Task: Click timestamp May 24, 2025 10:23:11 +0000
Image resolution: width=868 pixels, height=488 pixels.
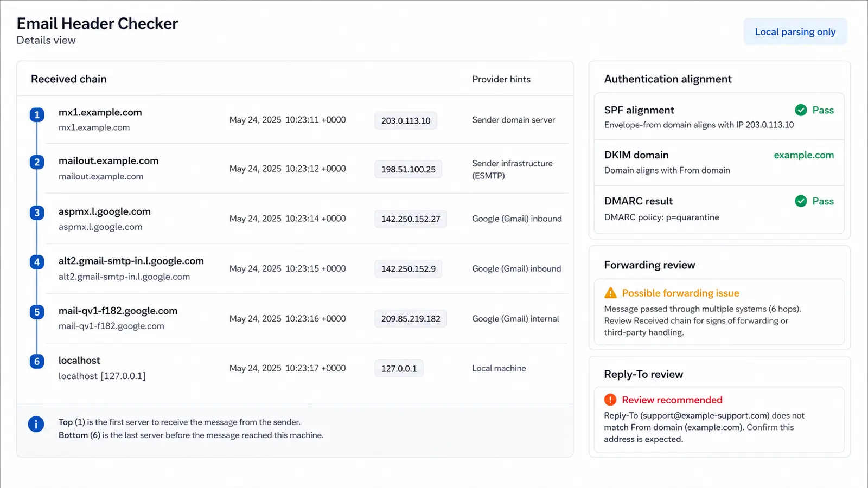Action: [x=288, y=120]
